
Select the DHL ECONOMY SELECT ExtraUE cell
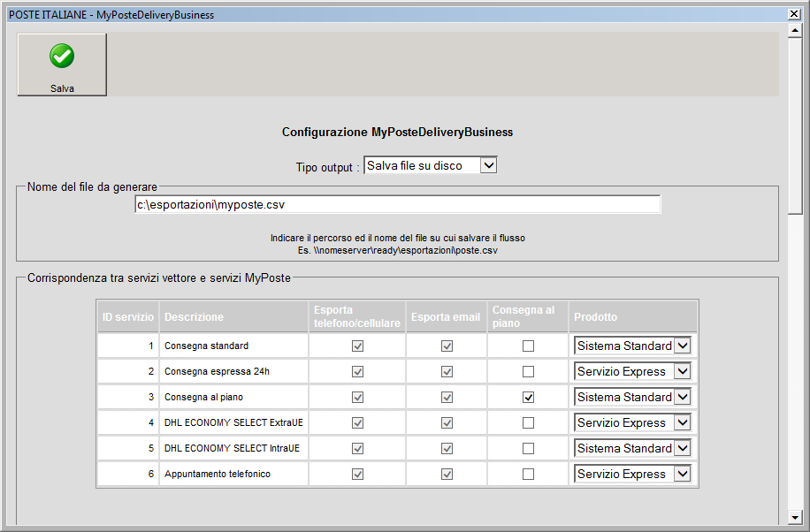click(x=233, y=422)
